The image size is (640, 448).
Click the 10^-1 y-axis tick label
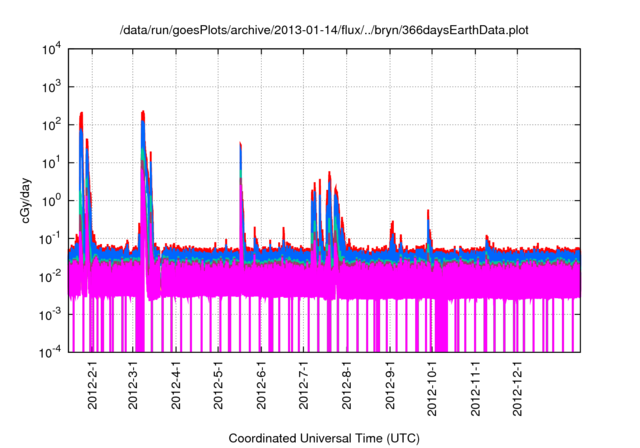[50, 238]
